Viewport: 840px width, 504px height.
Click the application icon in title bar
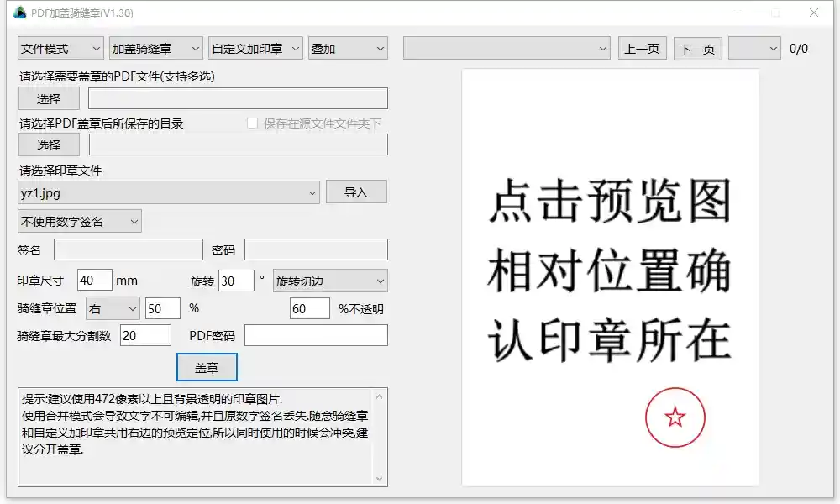(20, 13)
